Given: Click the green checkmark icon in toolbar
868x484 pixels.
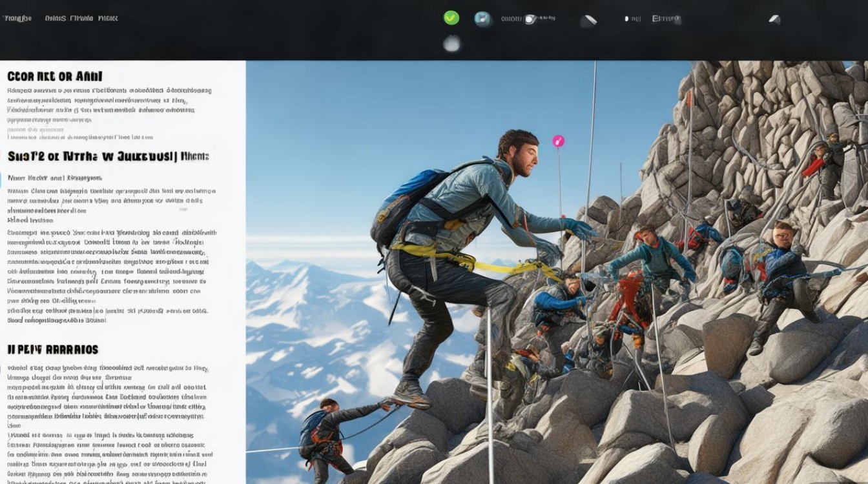Looking at the screenshot, I should click(x=451, y=17).
